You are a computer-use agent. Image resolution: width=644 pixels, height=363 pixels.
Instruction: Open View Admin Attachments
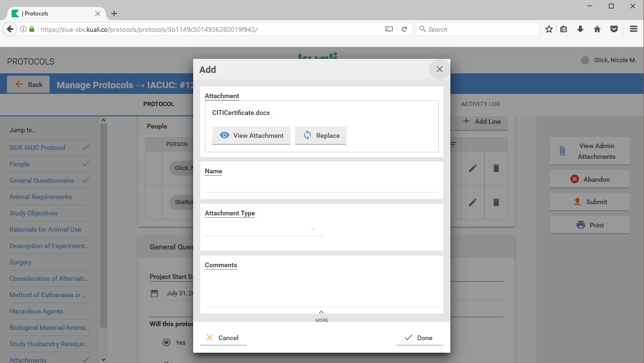(589, 151)
